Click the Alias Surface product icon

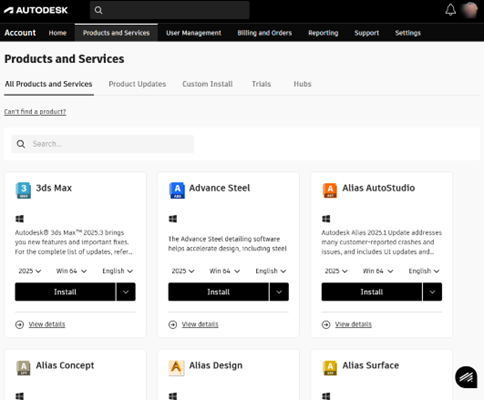tap(330, 368)
